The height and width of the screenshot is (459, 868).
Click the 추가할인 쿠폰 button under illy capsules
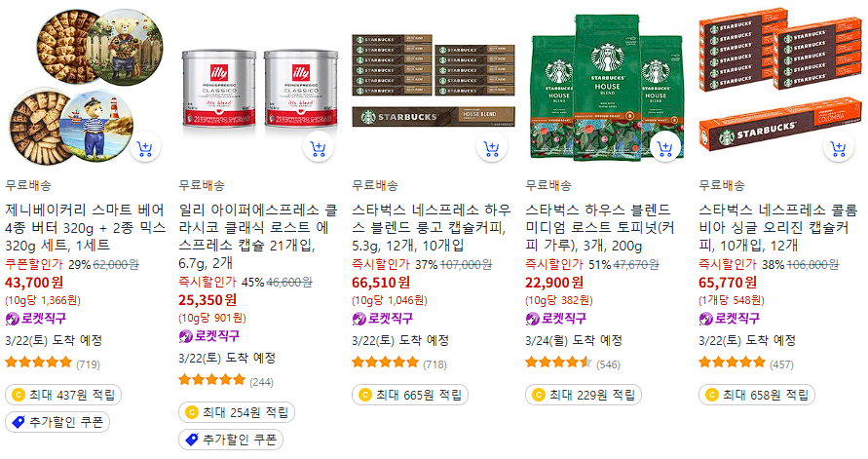(231, 440)
